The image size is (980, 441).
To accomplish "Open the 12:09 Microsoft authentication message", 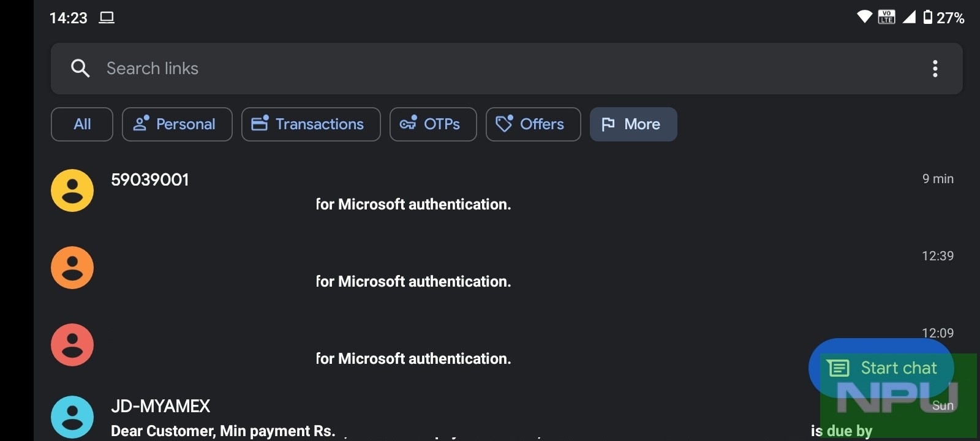I will pos(507,345).
